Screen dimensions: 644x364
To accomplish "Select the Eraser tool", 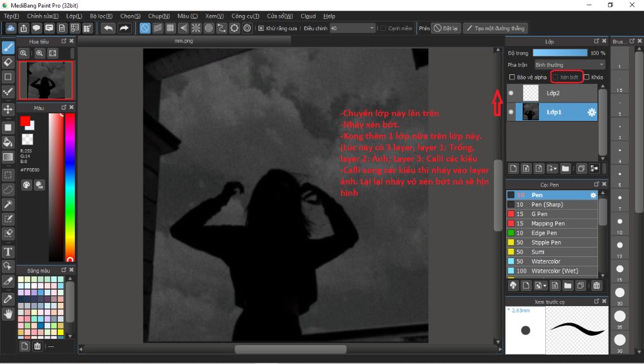I will tap(8, 62).
